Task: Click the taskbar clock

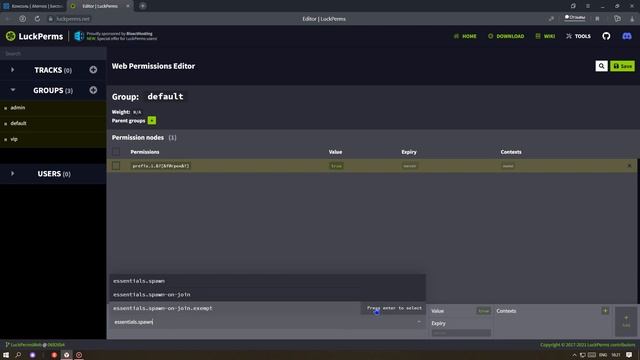Action: click(616, 355)
